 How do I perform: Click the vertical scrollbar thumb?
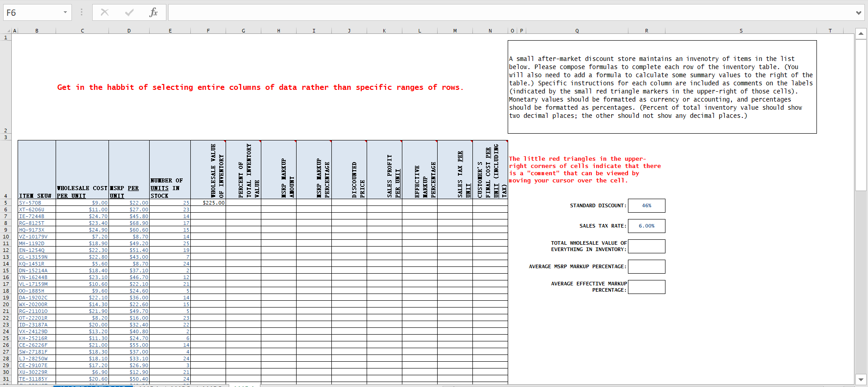[861, 115]
